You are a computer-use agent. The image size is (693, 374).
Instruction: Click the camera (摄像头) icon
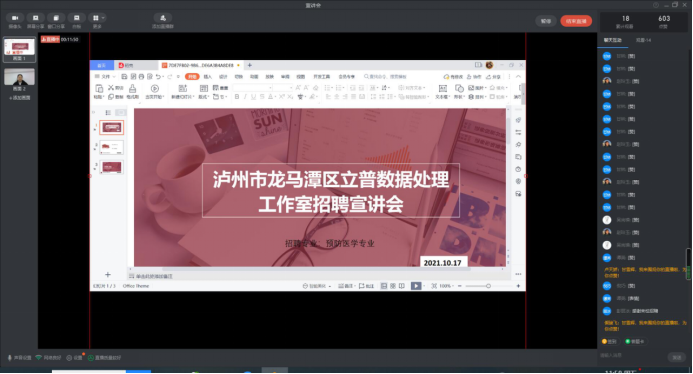(x=15, y=18)
